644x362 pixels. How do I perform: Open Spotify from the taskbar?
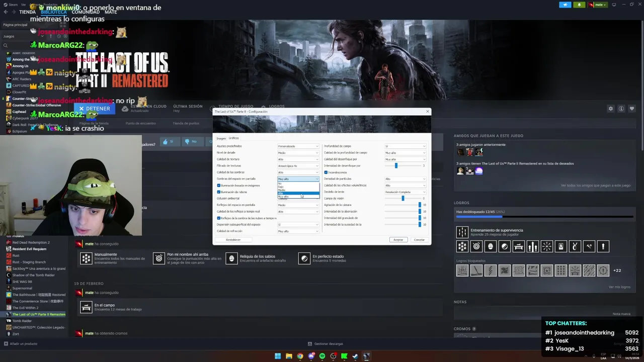(322, 356)
